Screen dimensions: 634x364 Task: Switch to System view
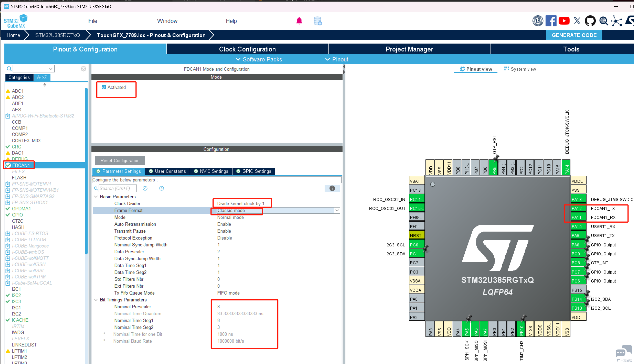[520, 69]
